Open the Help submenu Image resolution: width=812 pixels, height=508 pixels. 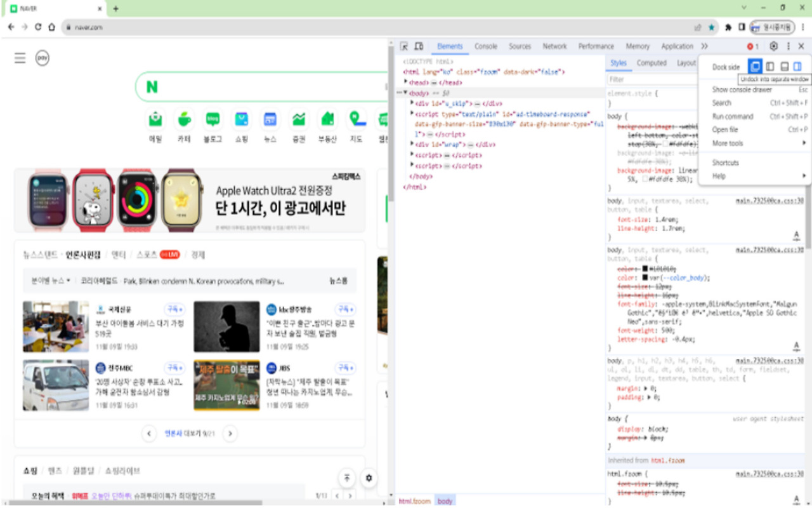[755, 176]
